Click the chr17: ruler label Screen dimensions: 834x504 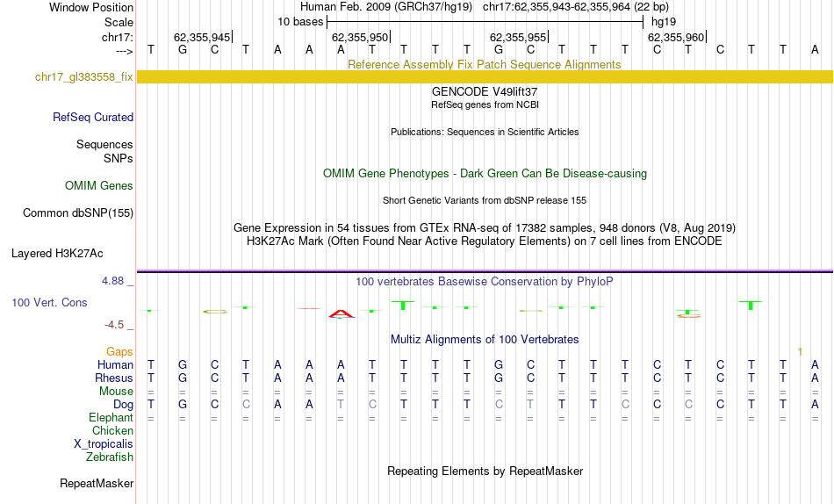point(117,37)
